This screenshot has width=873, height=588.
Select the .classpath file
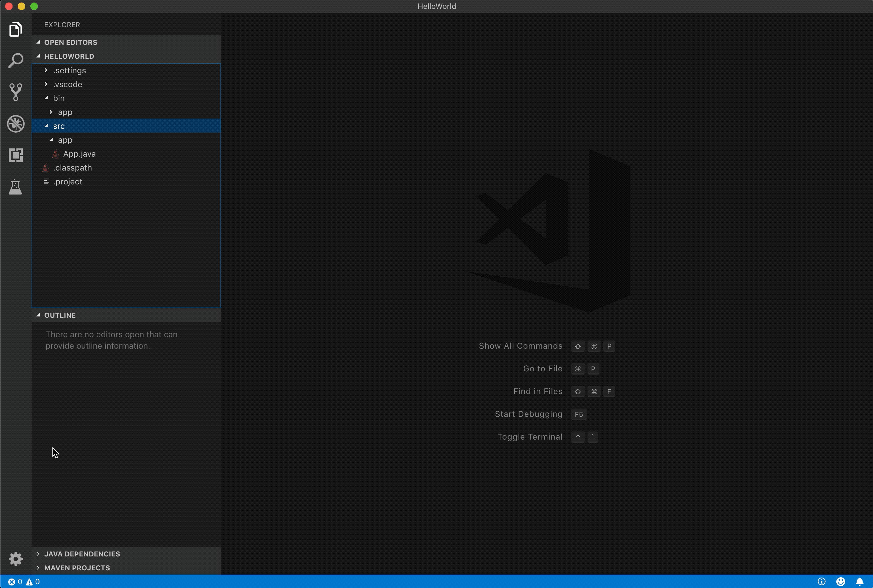coord(73,168)
